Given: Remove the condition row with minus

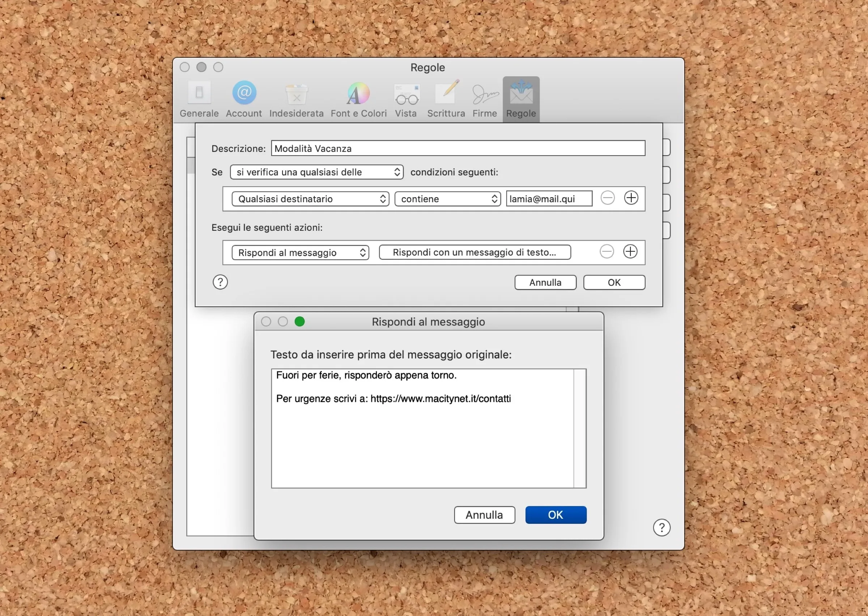Looking at the screenshot, I should (x=608, y=198).
